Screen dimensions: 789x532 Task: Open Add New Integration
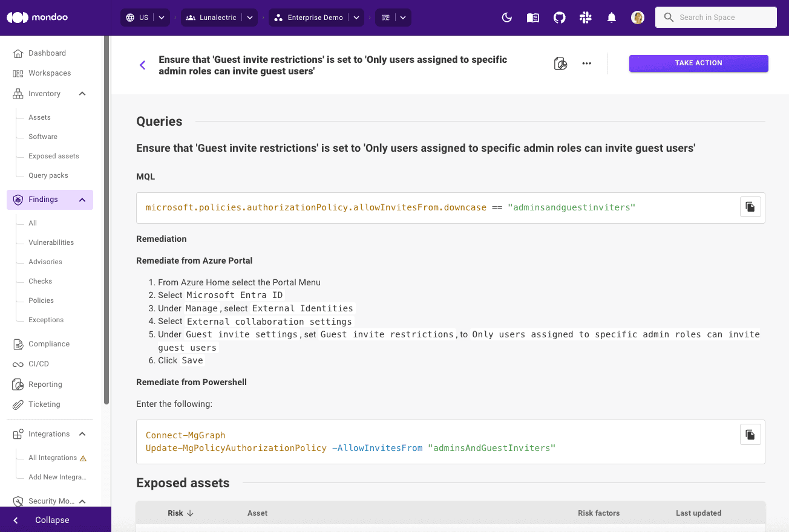(57, 477)
